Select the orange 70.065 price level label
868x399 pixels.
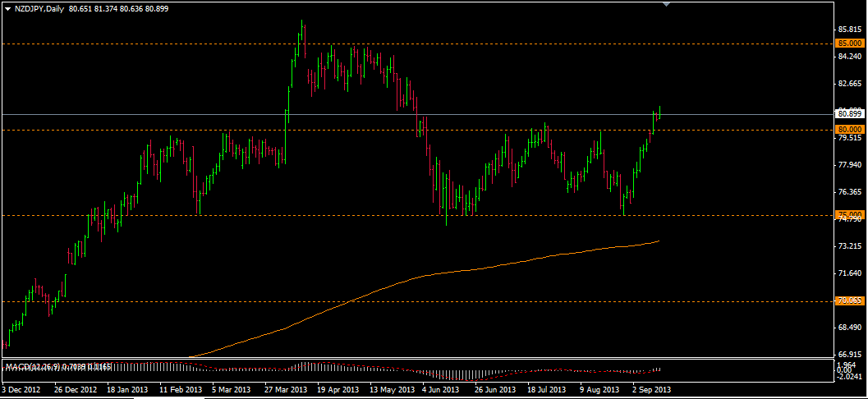click(x=850, y=301)
